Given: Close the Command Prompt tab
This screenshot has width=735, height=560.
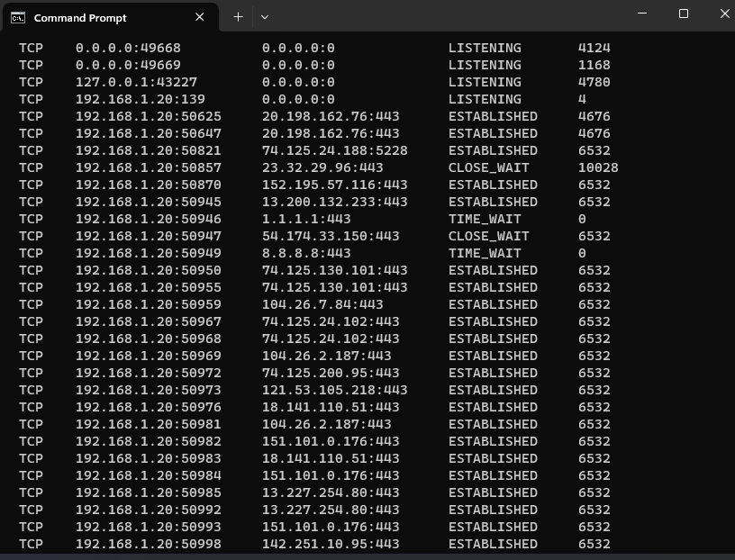Looking at the screenshot, I should pyautogui.click(x=199, y=17).
